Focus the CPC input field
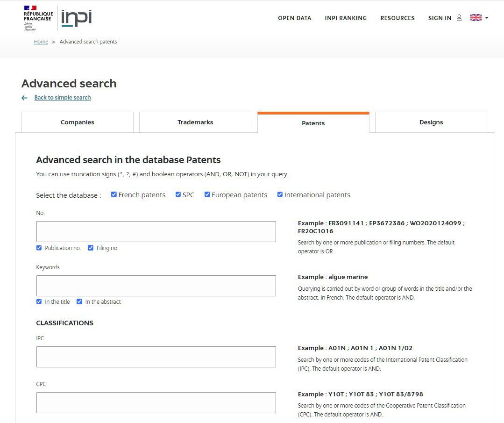 coord(156,402)
